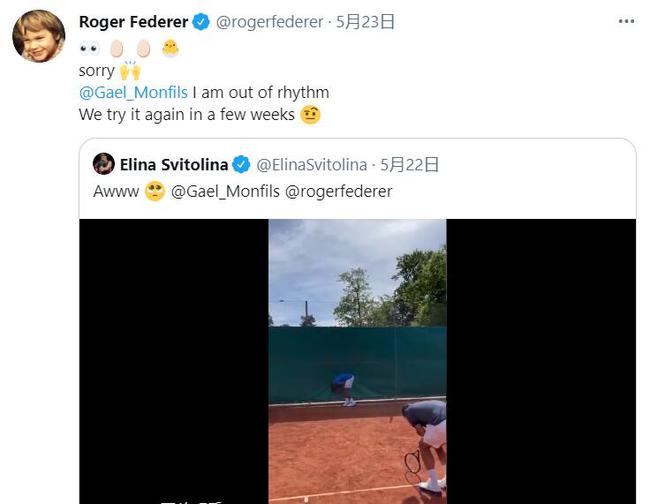Click the Roger Federer display name
This screenshot has width=650, height=504.
point(133,22)
